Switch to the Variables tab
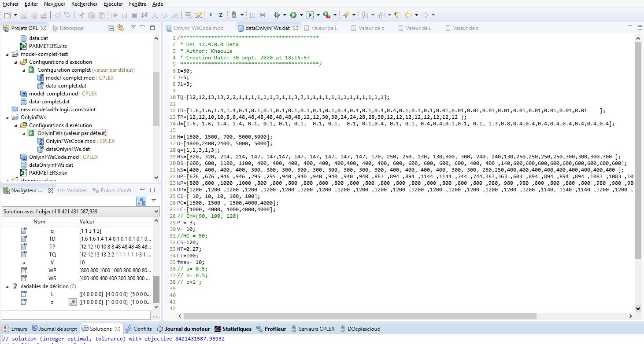Screen dimensions: 644x344 [x=73, y=190]
